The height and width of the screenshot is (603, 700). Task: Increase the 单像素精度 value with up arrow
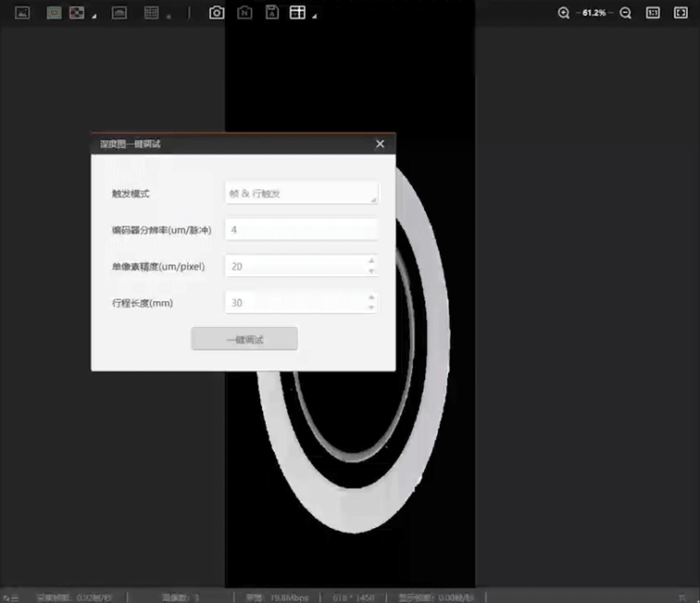pos(371,261)
